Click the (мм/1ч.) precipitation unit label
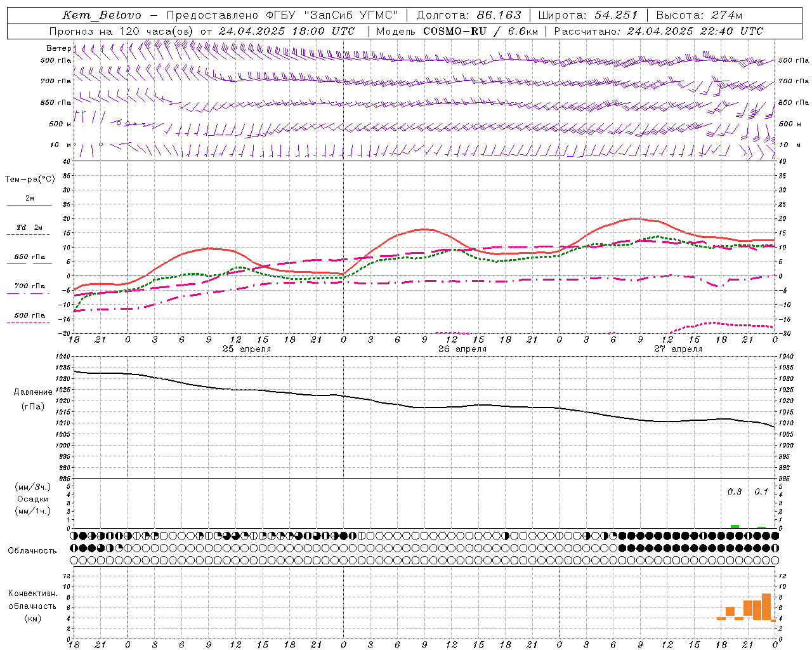This screenshot has width=812, height=650. 32,511
